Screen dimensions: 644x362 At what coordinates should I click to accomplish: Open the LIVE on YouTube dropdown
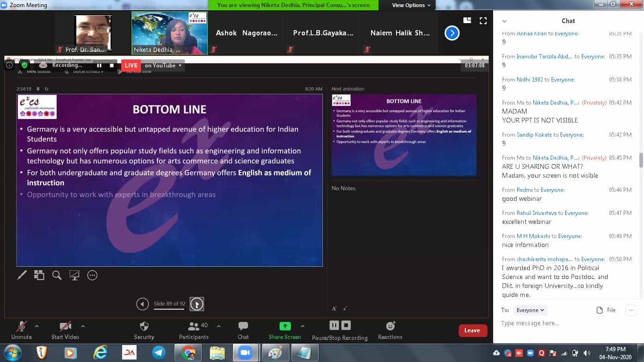click(163, 66)
